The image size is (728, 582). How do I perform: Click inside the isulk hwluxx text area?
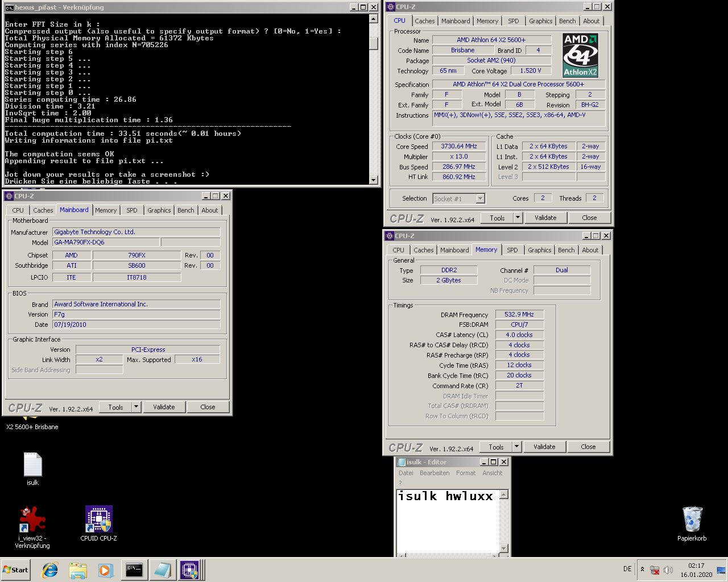point(448,521)
